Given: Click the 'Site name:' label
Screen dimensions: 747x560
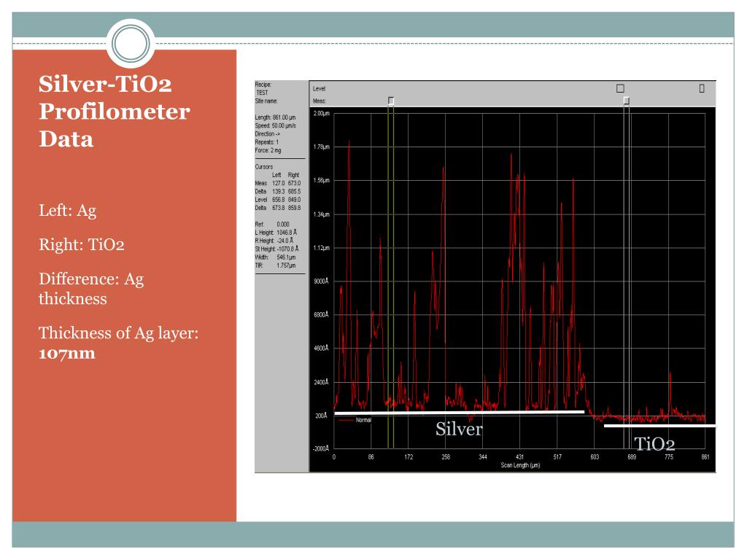Looking at the screenshot, I should [x=266, y=101].
